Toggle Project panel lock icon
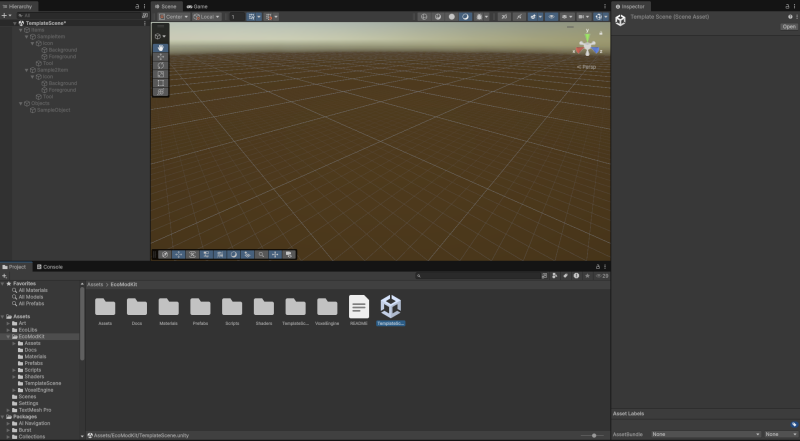Screen dimensions: 800x441 597,267
